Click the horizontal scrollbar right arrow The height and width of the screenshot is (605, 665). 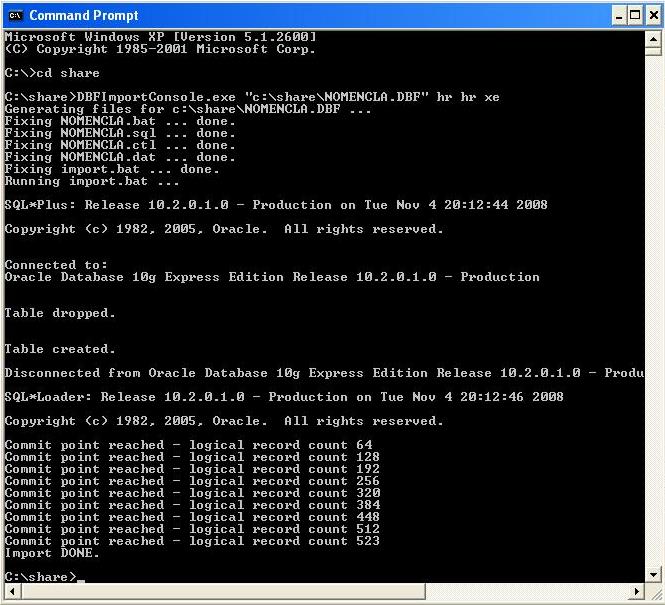pyautogui.click(x=637, y=591)
